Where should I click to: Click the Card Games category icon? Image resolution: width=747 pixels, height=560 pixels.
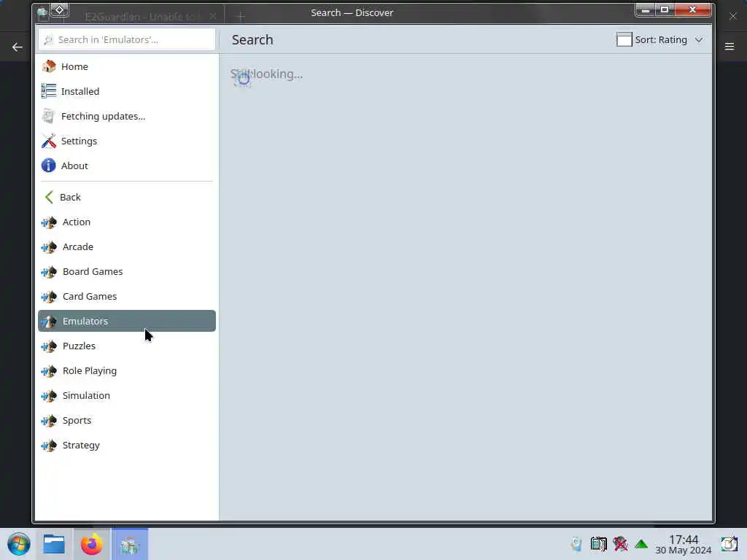[x=49, y=297]
